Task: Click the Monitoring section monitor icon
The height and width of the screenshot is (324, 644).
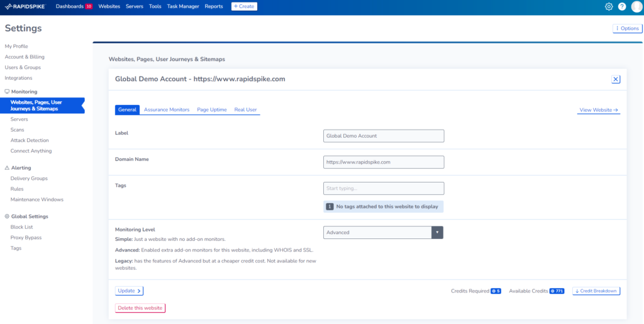Action: [x=7, y=92]
